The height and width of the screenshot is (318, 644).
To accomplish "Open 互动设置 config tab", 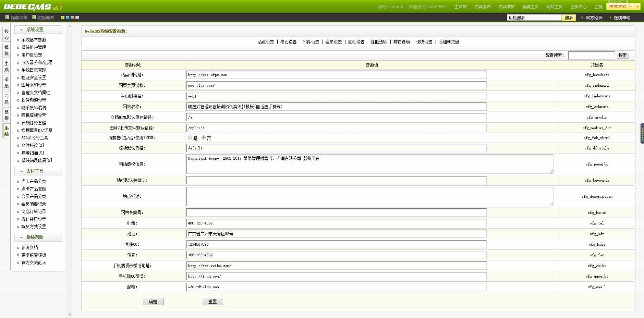I will (x=356, y=42).
